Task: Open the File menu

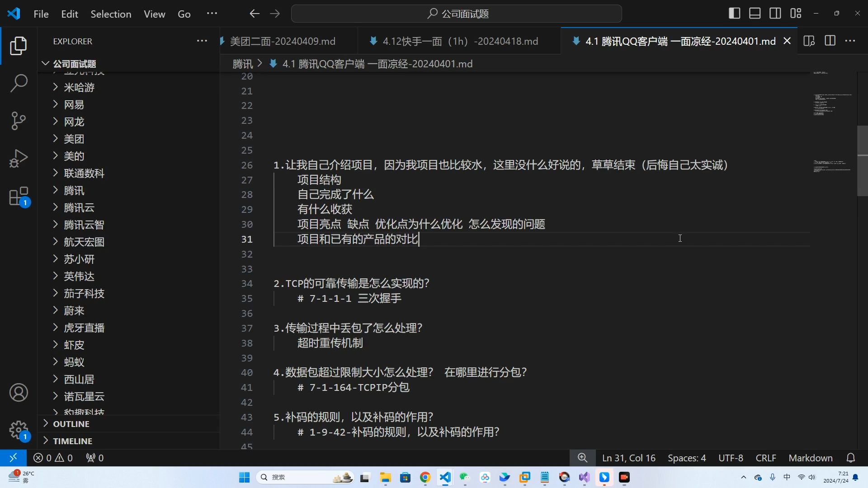Action: pos(41,14)
